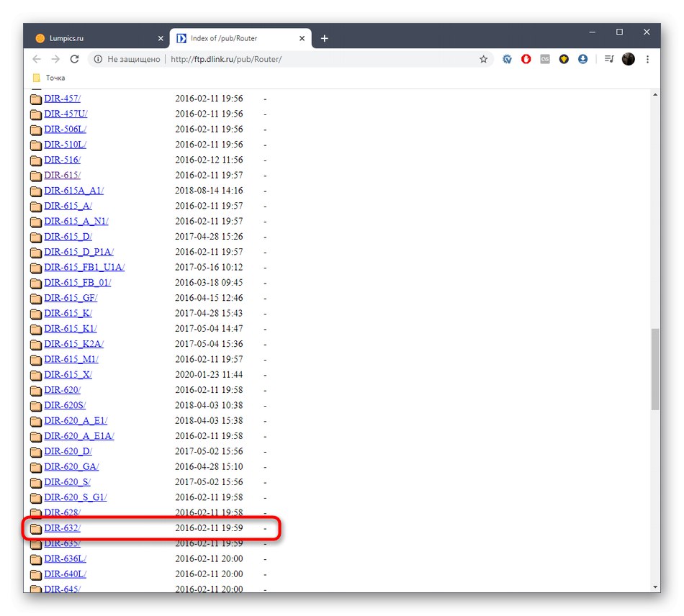
Task: Open the DIR-615_A_N1/ directory link
Action: tap(76, 221)
